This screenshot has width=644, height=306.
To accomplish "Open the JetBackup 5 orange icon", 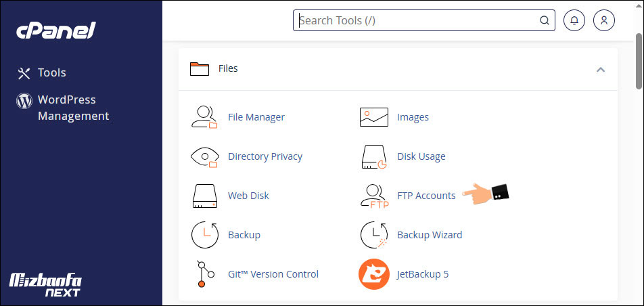I will (x=373, y=274).
